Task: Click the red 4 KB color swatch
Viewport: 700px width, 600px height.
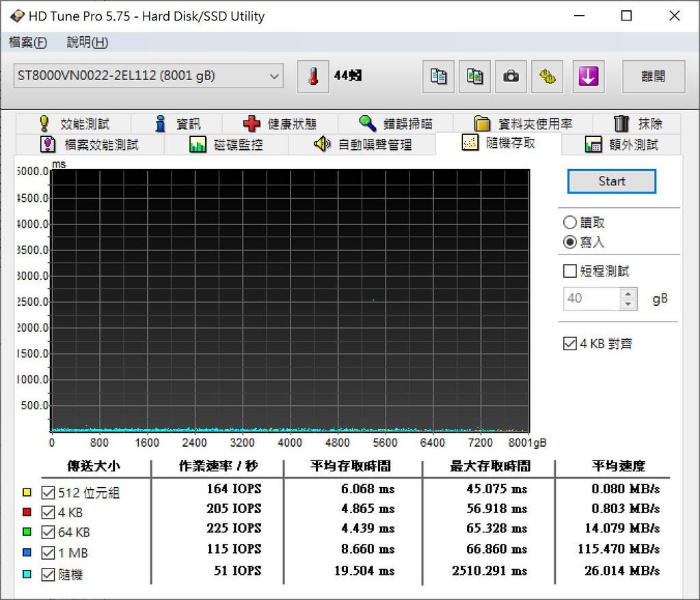Action: pos(27,512)
